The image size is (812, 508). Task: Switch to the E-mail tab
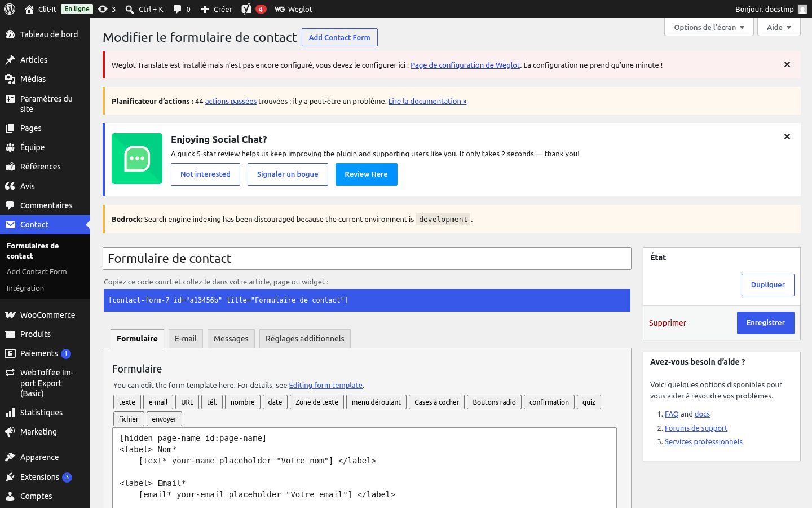click(186, 339)
